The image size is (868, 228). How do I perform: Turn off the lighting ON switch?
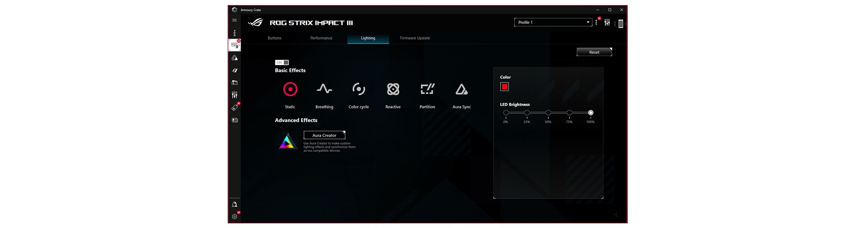click(282, 62)
